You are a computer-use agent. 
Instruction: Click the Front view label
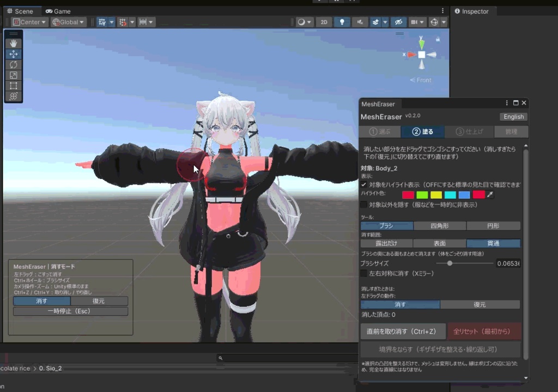tap(421, 80)
